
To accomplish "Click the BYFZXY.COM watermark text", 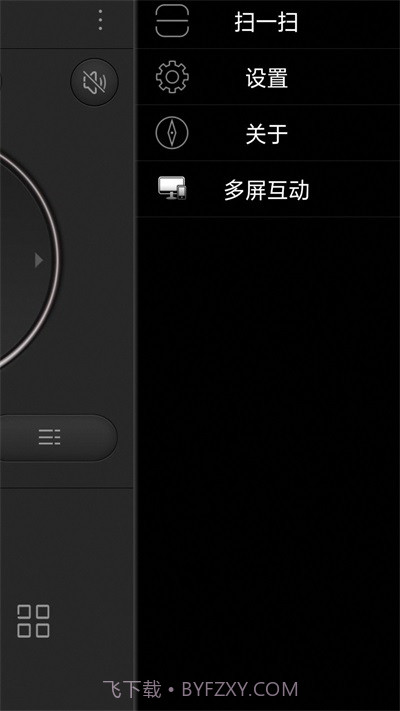I will coord(240,689).
